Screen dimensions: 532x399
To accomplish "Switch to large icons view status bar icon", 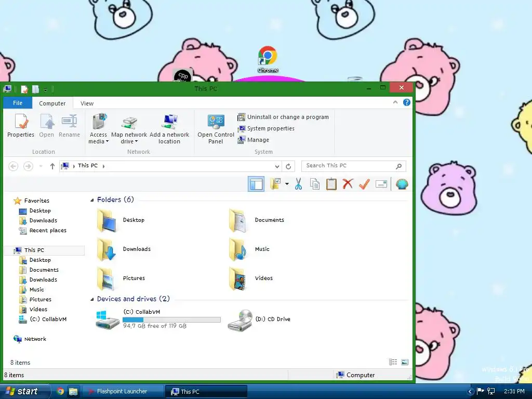I will tap(405, 362).
